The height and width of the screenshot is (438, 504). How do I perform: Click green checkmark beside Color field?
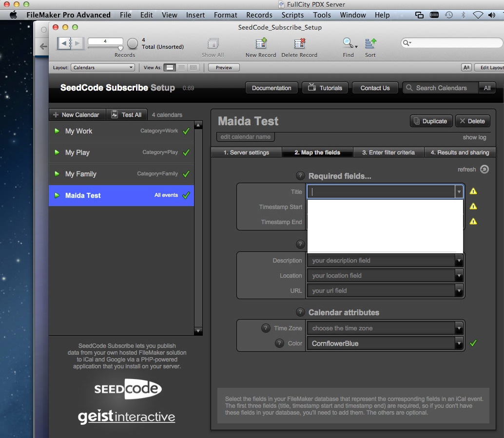coord(473,343)
